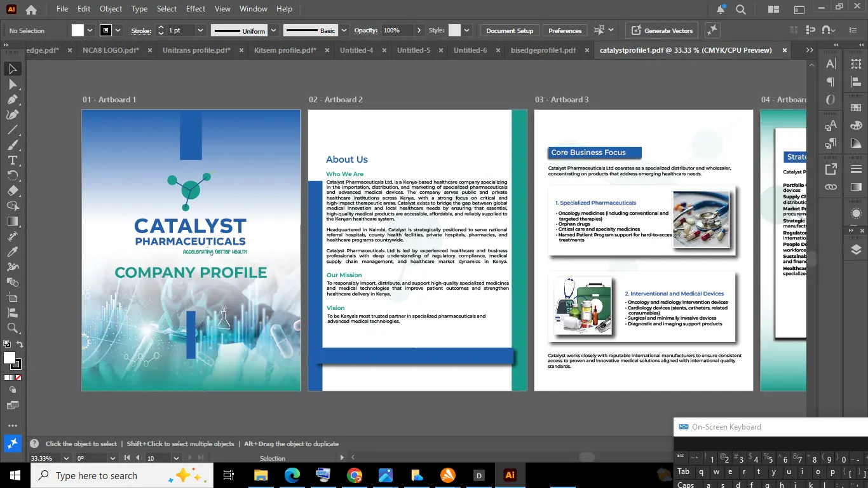Show hidden document tabs chevron
The height and width of the screenshot is (488, 868).
coord(809,50)
